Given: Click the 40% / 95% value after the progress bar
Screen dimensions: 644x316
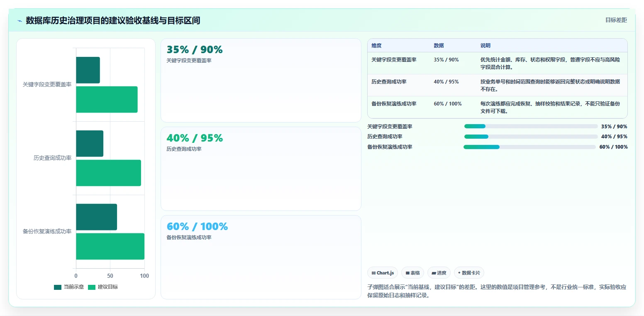Looking at the screenshot, I should point(614,137).
